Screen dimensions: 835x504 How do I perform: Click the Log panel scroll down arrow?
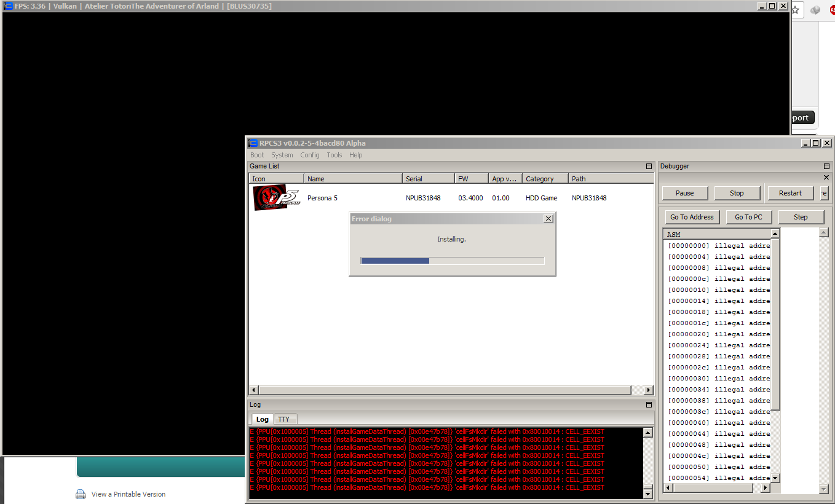point(647,494)
